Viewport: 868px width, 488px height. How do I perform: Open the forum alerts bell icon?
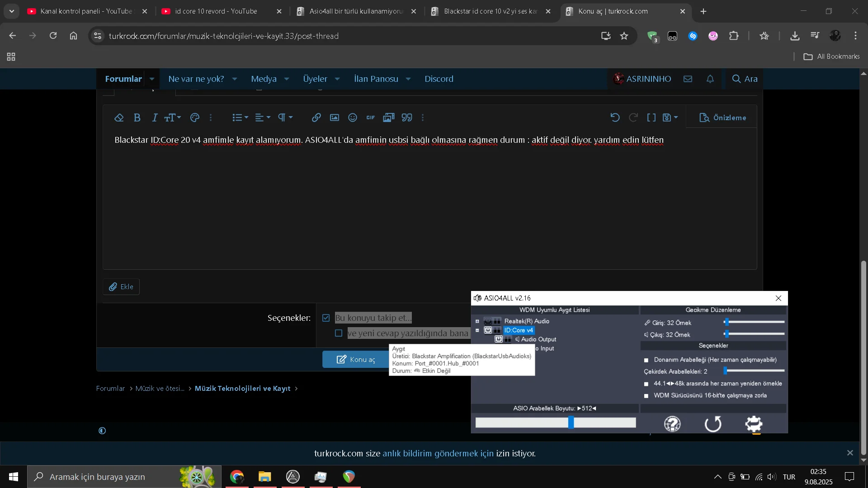pyautogui.click(x=710, y=79)
